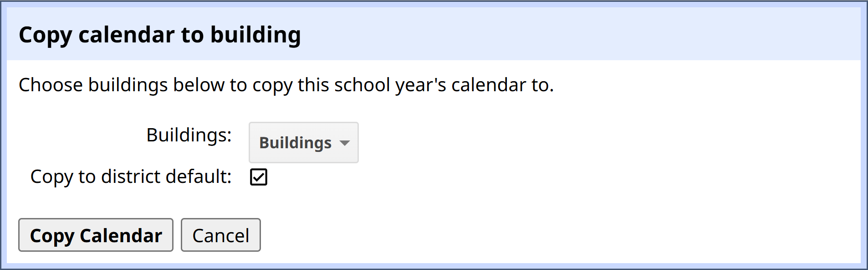Click the Copy Calendar button
Image resolution: width=868 pixels, height=270 pixels.
(96, 235)
